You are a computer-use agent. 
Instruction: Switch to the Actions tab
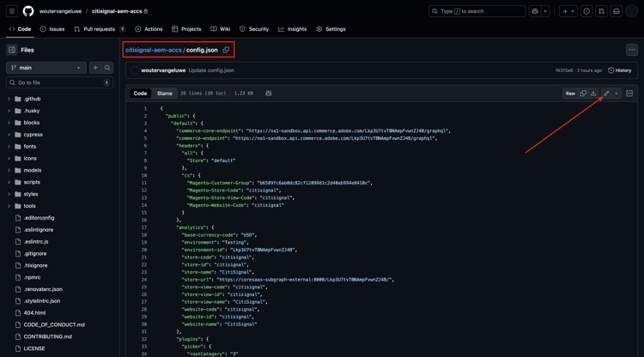(x=149, y=29)
